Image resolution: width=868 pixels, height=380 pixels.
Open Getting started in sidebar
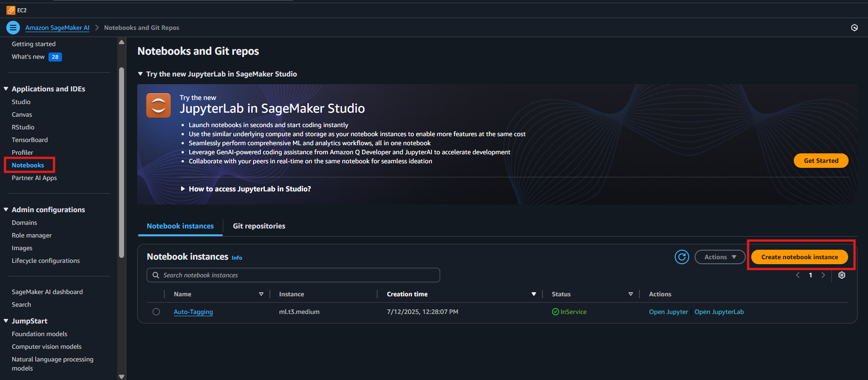point(34,44)
